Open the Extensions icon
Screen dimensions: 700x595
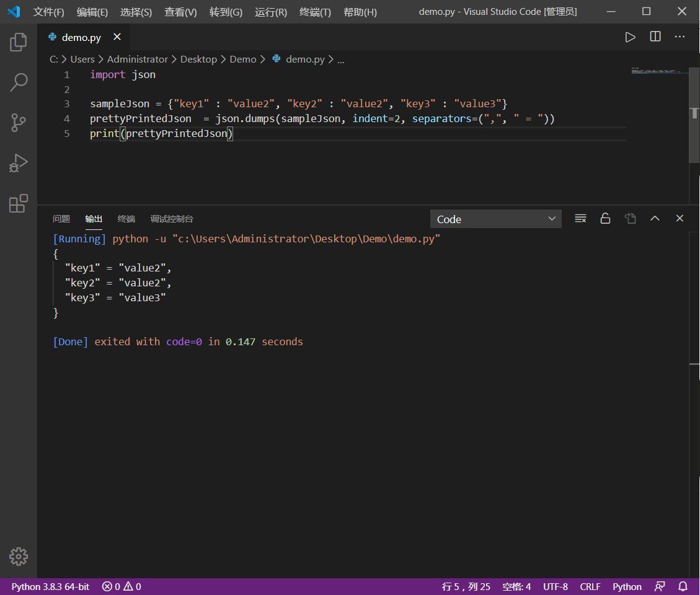18,203
